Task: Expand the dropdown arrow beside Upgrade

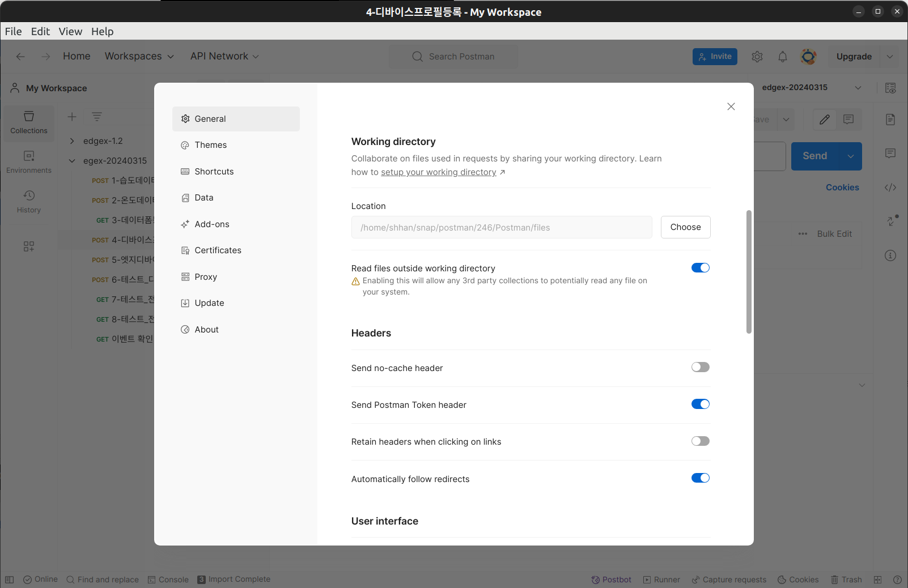Action: pos(890,57)
